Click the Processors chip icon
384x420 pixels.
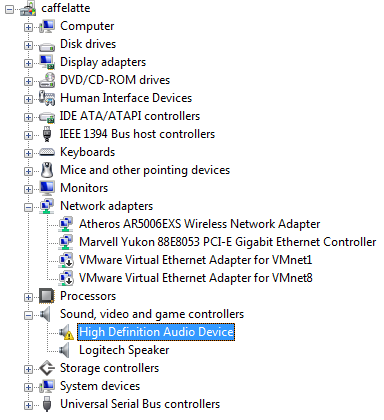coord(47,296)
